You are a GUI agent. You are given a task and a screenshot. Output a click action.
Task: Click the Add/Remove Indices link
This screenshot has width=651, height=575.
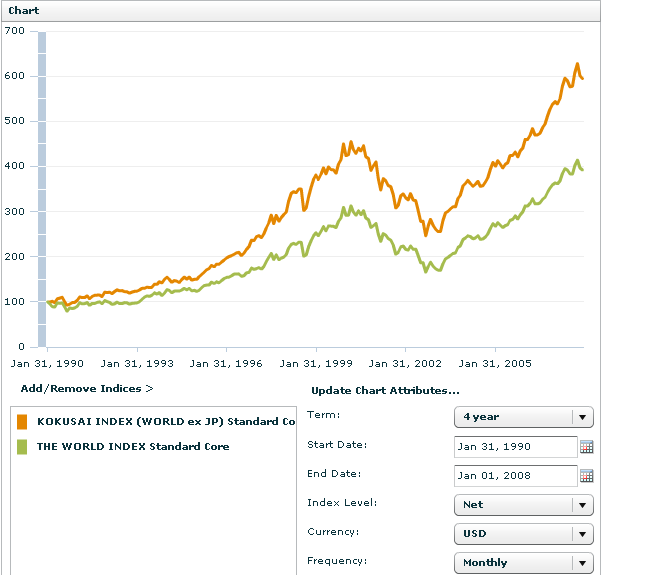click(87, 389)
